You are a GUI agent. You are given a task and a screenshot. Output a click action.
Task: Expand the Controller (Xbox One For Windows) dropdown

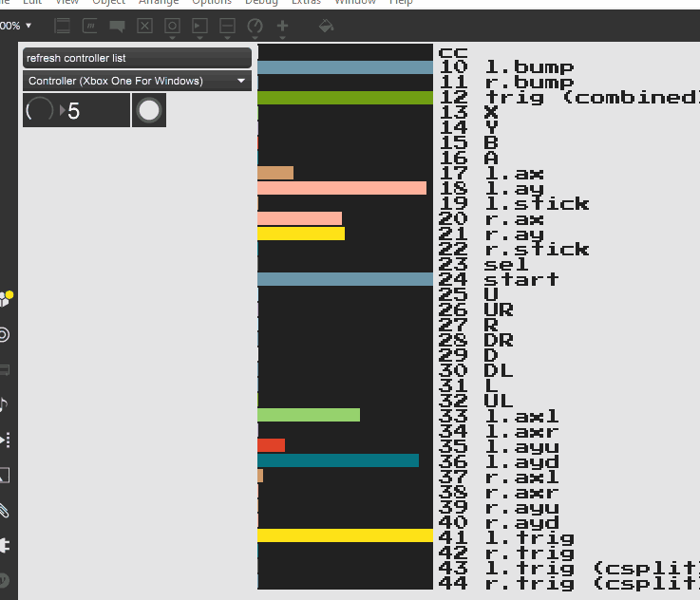tap(137, 81)
